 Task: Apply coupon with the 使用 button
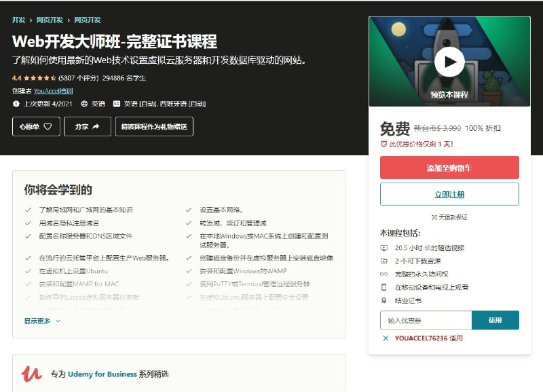(495, 320)
